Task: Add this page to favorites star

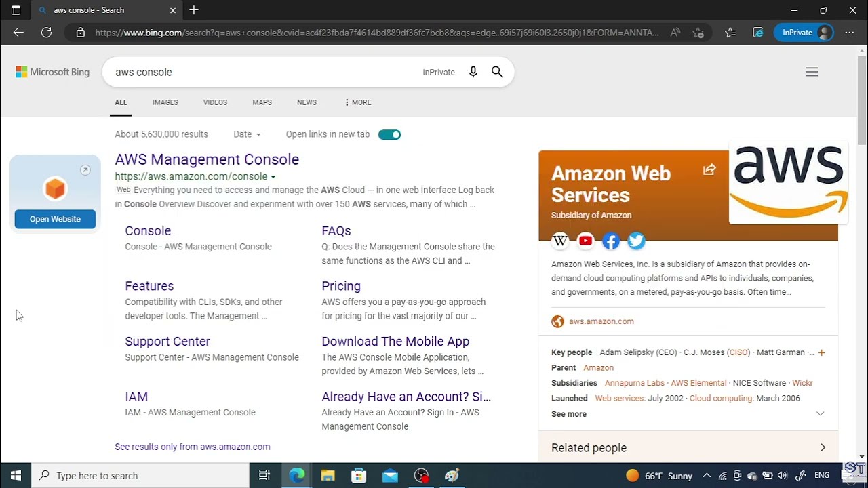Action: pos(698,33)
